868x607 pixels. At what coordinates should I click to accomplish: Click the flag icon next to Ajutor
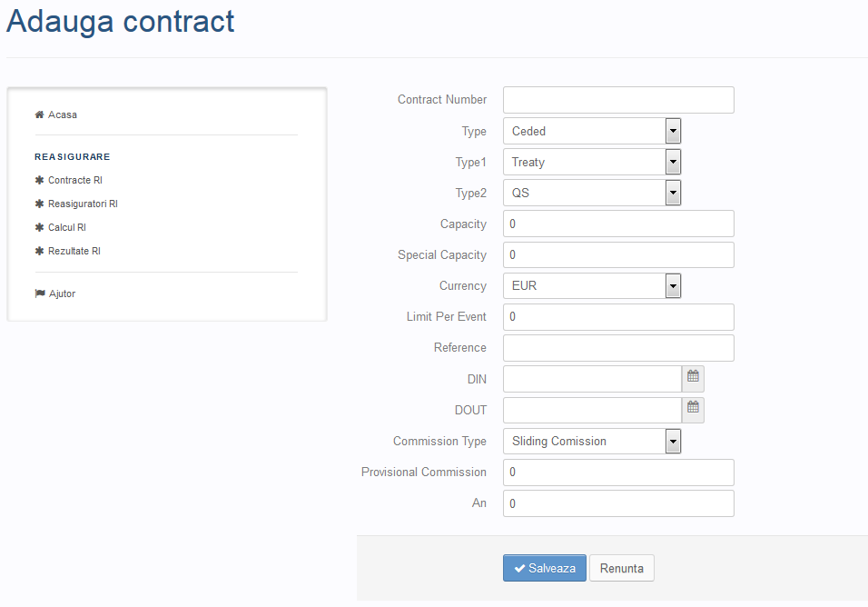(40, 294)
